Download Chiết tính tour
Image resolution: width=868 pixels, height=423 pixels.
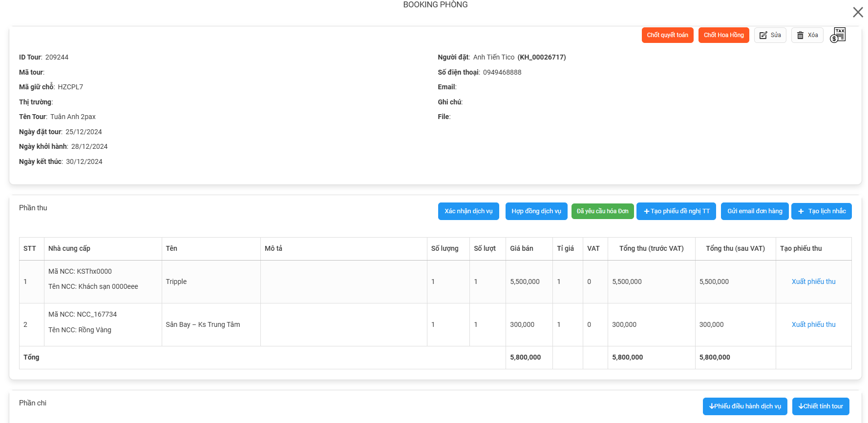coord(820,406)
